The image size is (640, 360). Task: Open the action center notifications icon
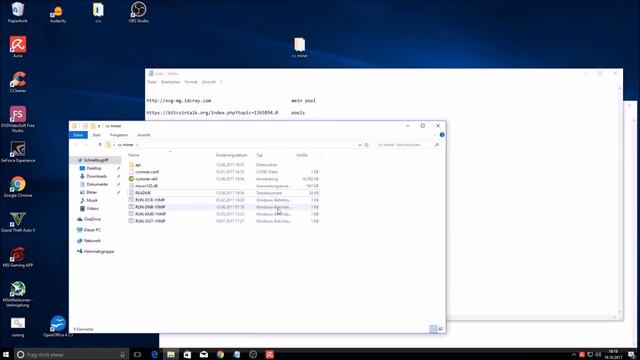631,354
